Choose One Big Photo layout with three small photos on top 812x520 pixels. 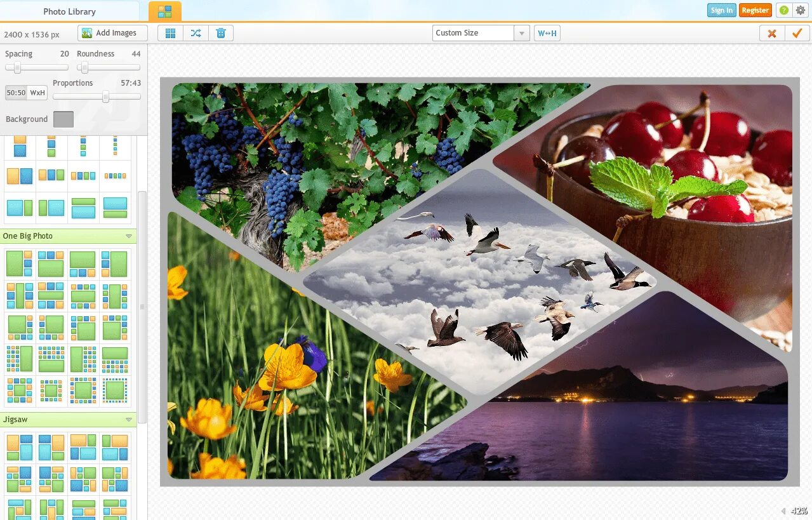click(51, 263)
